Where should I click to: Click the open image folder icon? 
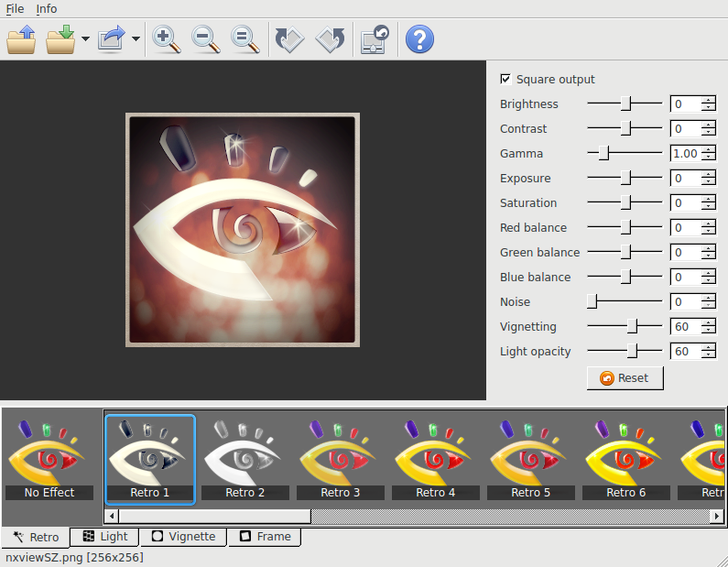[21, 39]
